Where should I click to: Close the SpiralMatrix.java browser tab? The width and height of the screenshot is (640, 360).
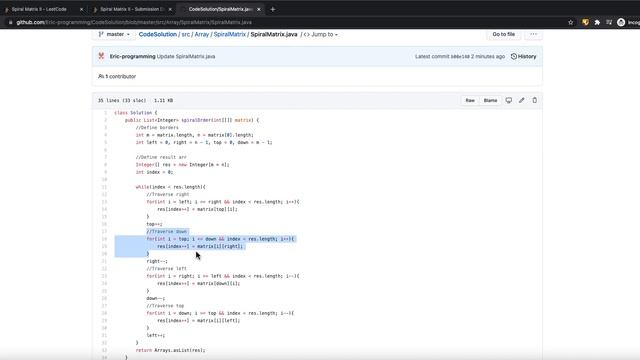pos(259,9)
